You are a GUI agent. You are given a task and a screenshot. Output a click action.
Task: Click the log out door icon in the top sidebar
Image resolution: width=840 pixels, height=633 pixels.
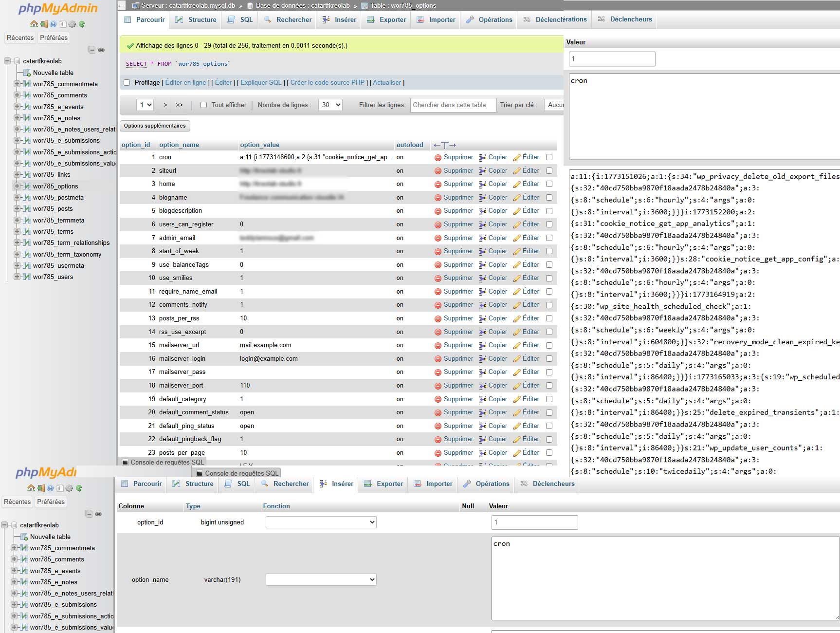point(43,24)
